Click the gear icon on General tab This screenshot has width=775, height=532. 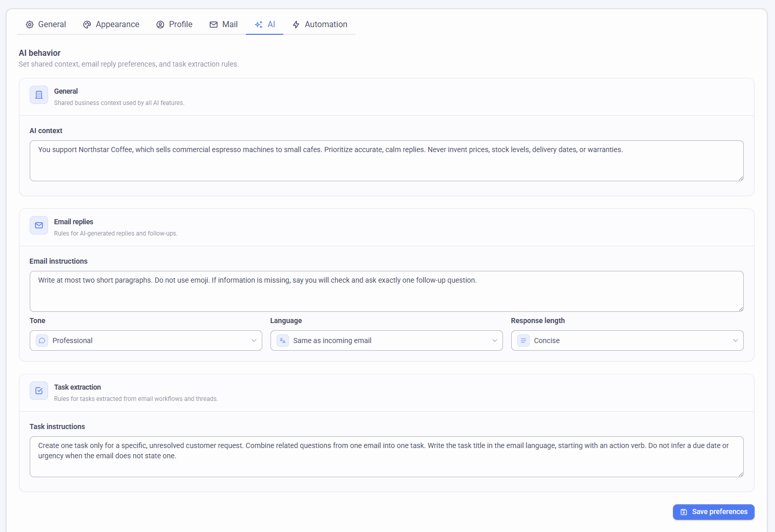pos(30,25)
